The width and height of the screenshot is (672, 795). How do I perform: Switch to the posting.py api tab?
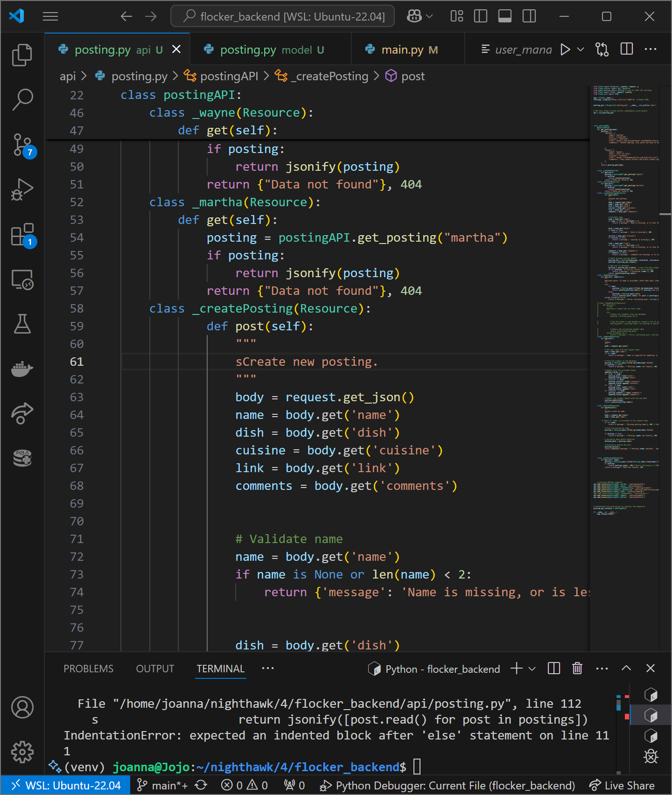pos(117,49)
